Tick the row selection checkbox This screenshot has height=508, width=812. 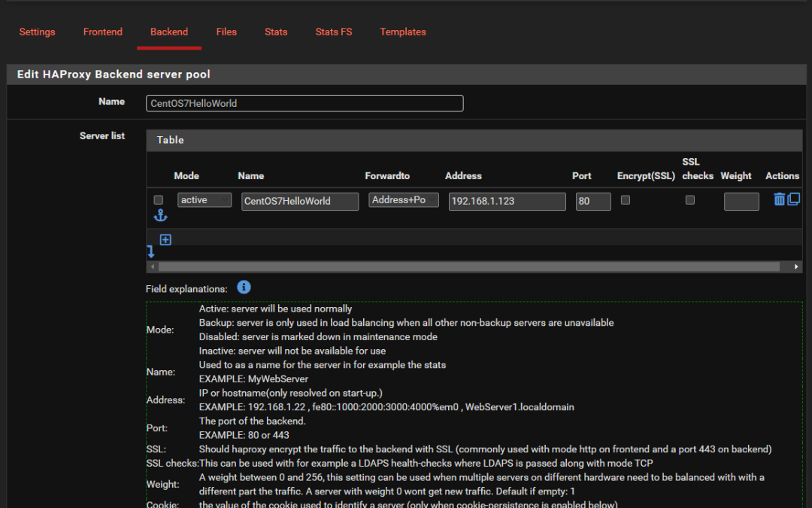pyautogui.click(x=158, y=200)
